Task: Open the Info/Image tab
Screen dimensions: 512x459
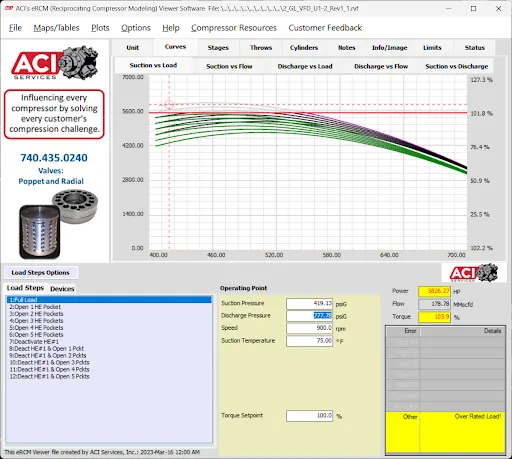Action: [x=389, y=48]
